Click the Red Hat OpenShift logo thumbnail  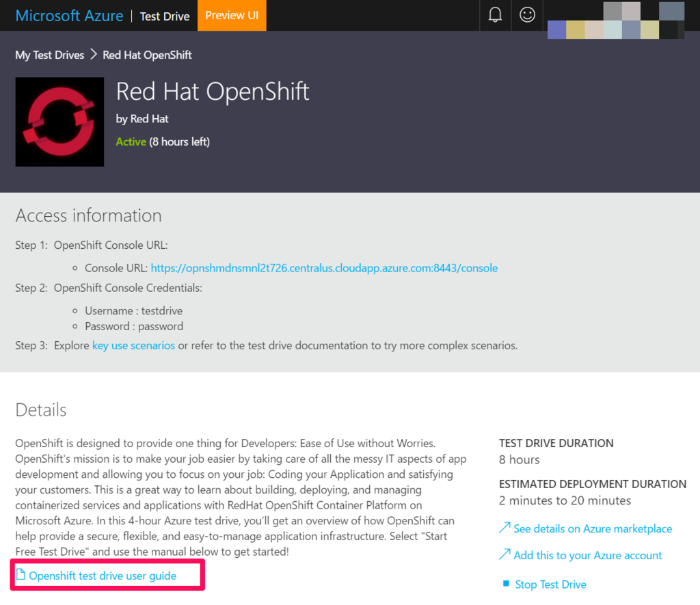(60, 122)
